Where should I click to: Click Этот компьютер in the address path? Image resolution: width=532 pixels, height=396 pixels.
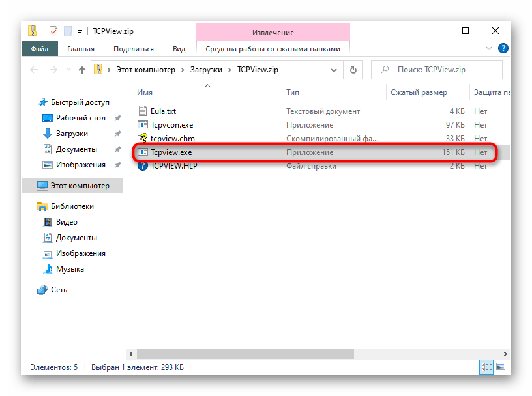point(146,70)
